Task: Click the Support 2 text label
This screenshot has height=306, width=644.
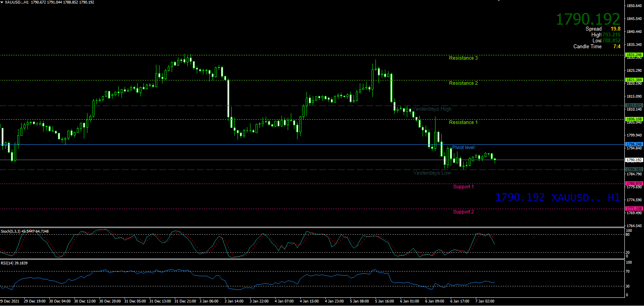Action: tap(463, 212)
